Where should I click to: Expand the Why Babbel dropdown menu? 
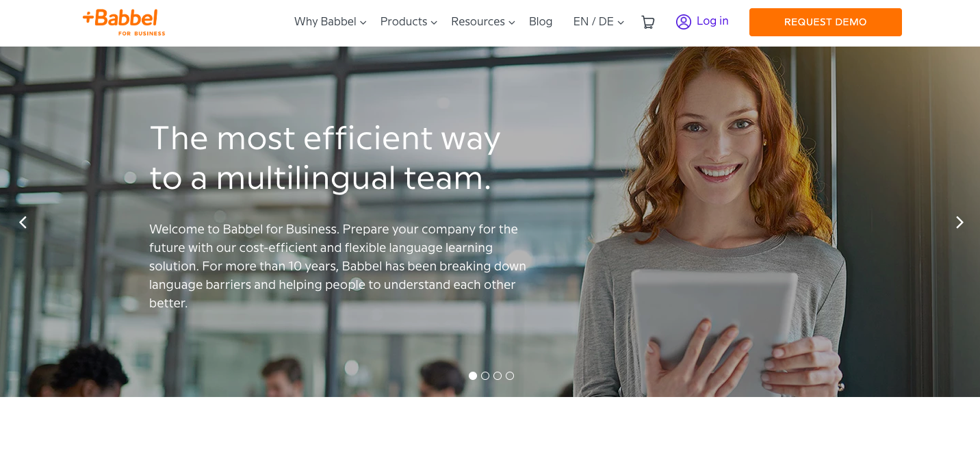(x=331, y=22)
